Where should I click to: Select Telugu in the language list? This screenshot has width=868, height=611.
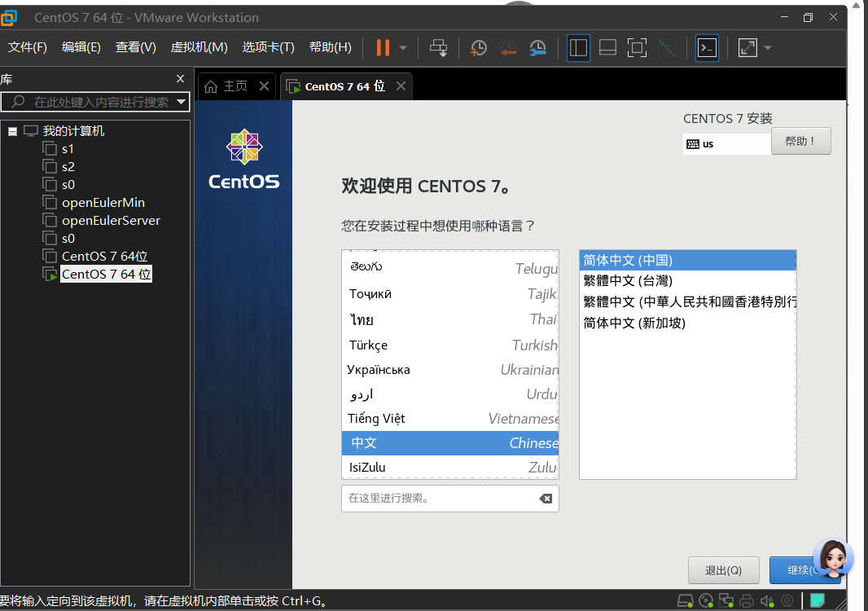(450, 267)
